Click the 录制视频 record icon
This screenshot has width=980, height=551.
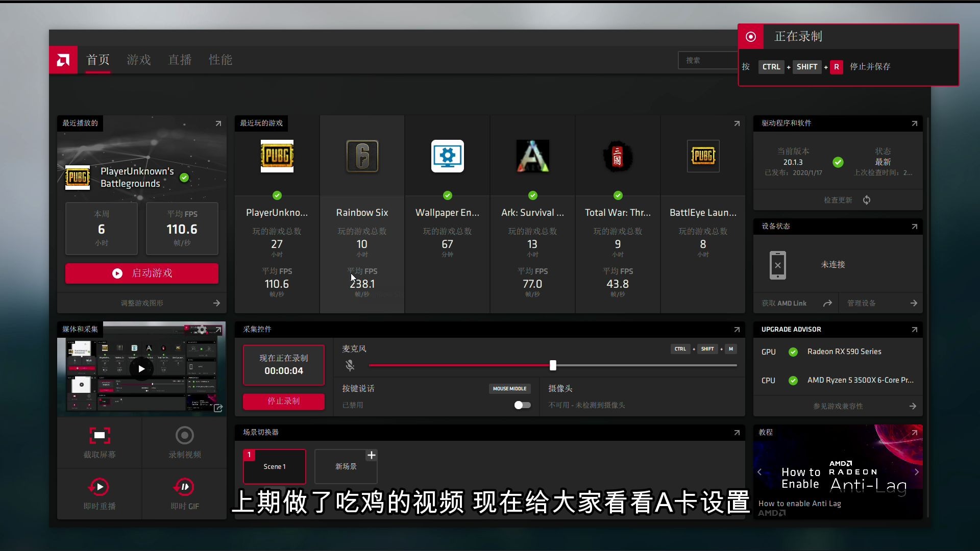point(185,436)
